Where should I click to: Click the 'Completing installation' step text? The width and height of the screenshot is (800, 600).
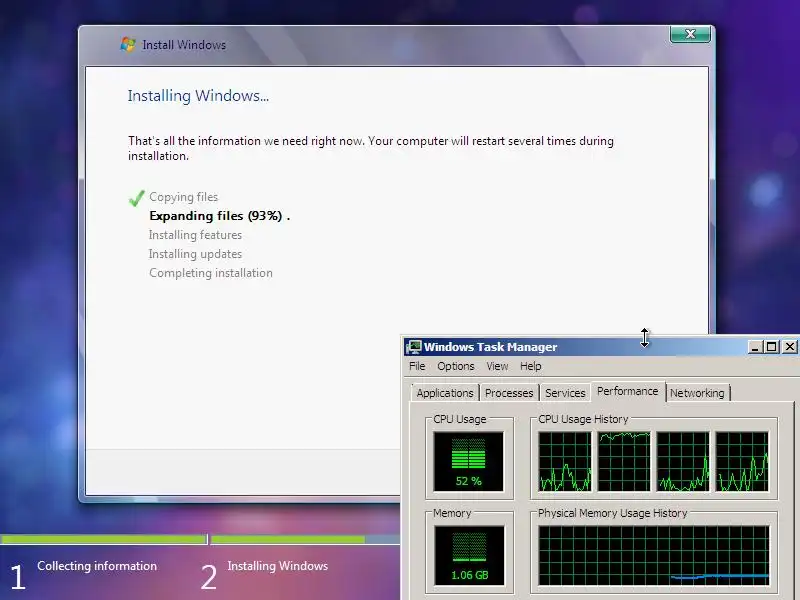coord(211,273)
